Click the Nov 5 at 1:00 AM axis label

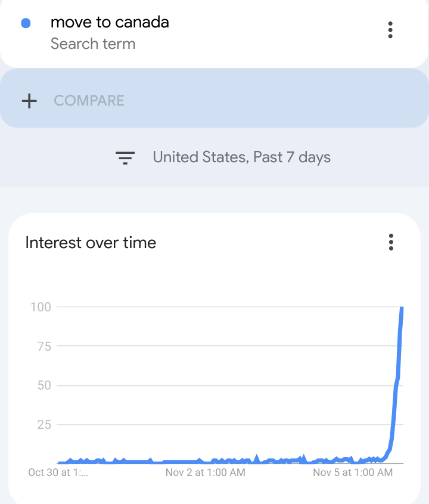[353, 472]
